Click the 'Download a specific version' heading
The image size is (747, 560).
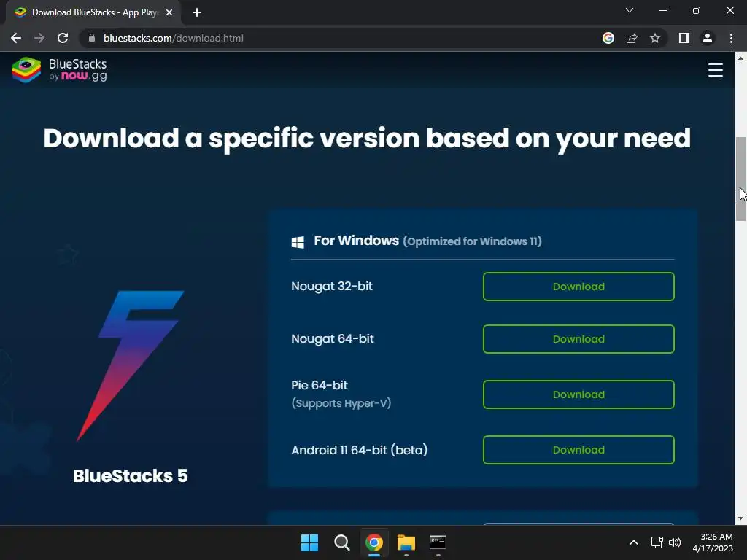point(367,139)
